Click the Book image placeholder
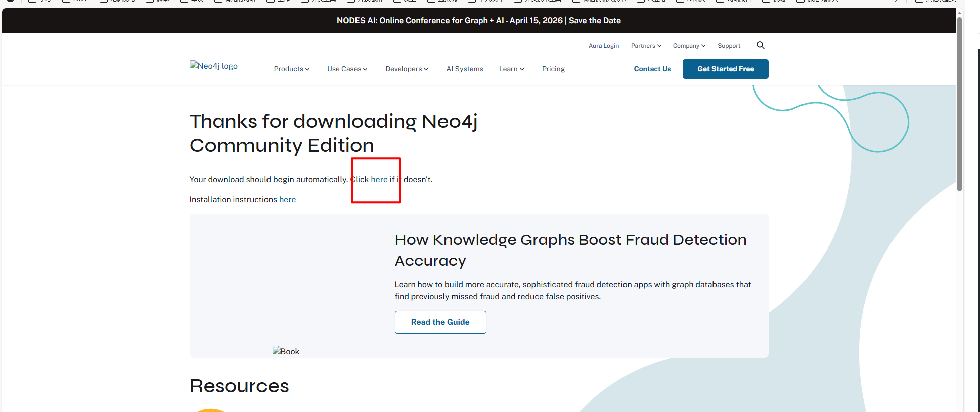The width and height of the screenshot is (980, 412). tap(286, 351)
